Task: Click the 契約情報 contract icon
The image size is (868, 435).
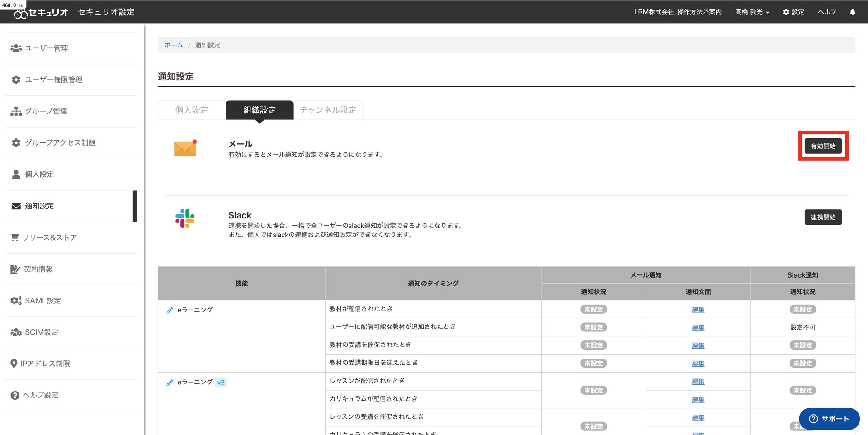Action: point(15,269)
